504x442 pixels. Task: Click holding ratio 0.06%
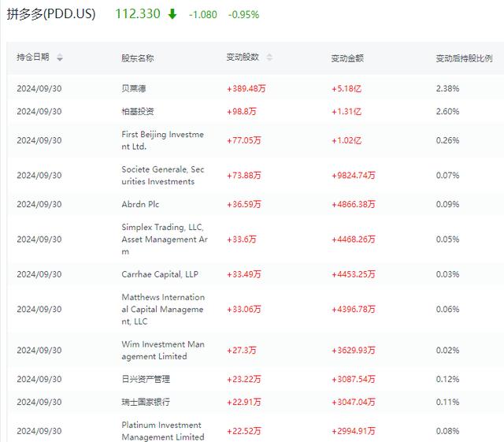448,309
